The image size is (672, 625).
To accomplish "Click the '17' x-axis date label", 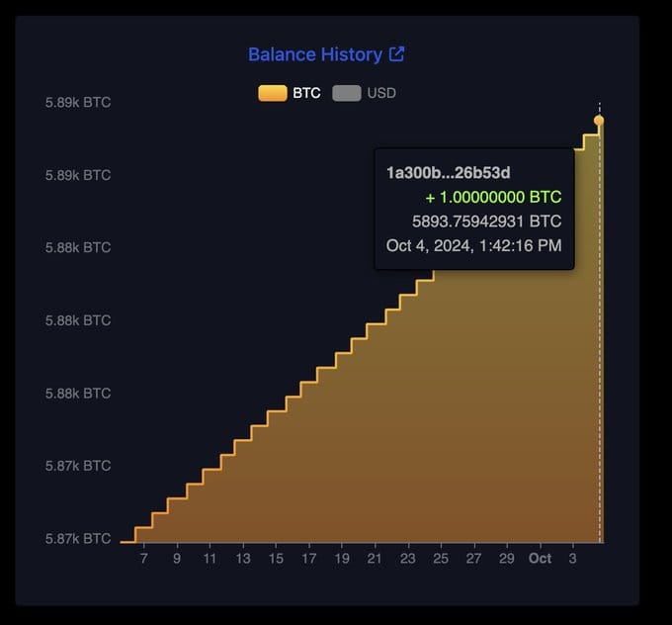I will [x=309, y=558].
